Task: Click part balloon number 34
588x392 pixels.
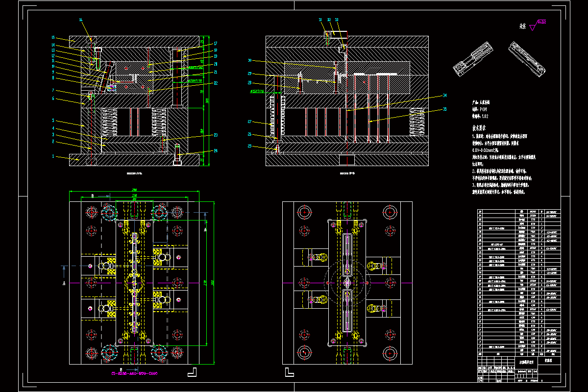Action: (445, 95)
